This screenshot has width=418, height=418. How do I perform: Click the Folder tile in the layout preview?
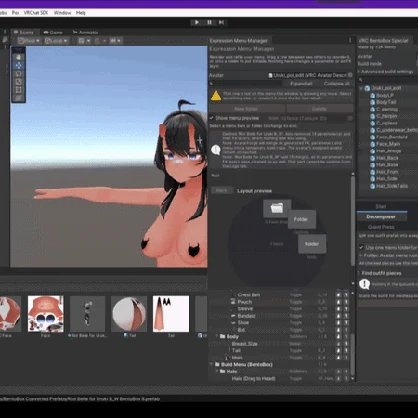(301, 219)
